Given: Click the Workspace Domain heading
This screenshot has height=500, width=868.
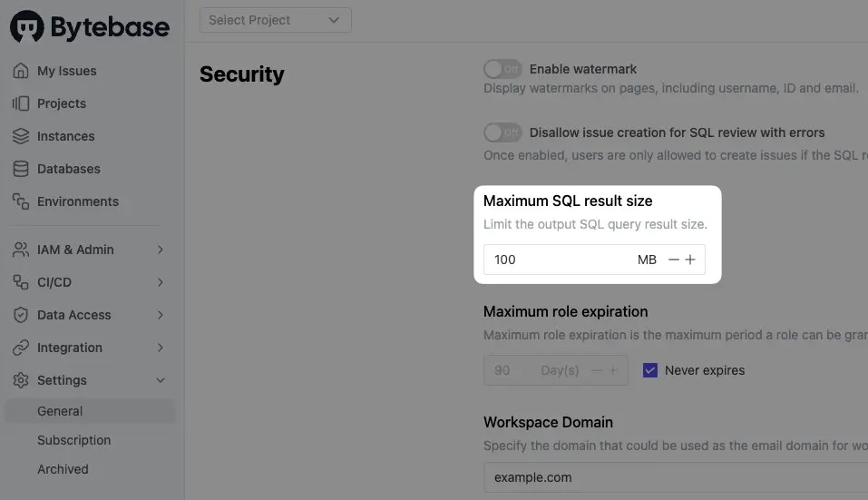Looking at the screenshot, I should 548,423.
